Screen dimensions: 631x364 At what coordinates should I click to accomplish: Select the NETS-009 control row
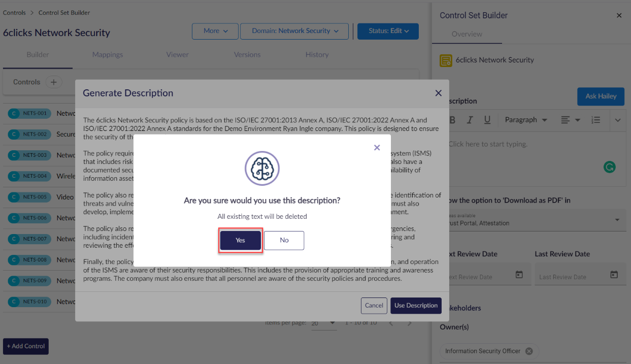[x=40, y=281]
